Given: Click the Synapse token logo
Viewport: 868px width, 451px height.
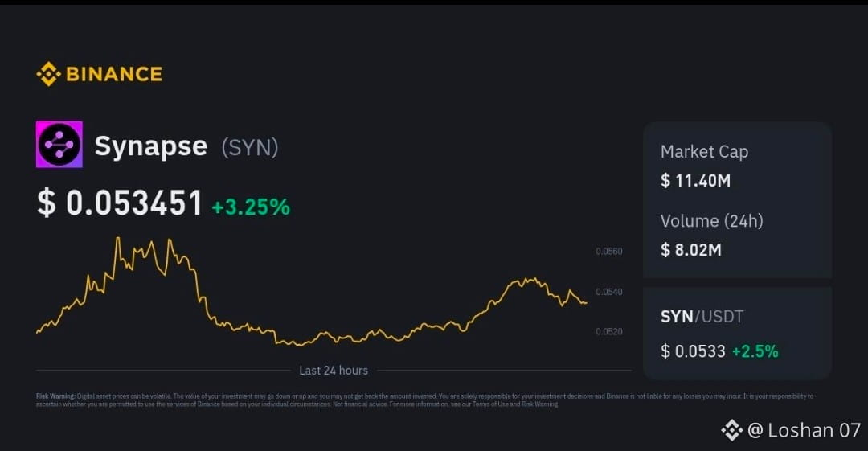Looking at the screenshot, I should pyautogui.click(x=59, y=145).
